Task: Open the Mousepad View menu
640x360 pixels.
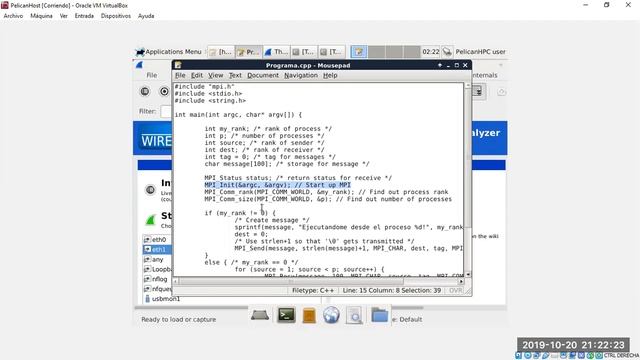Action: click(216, 75)
